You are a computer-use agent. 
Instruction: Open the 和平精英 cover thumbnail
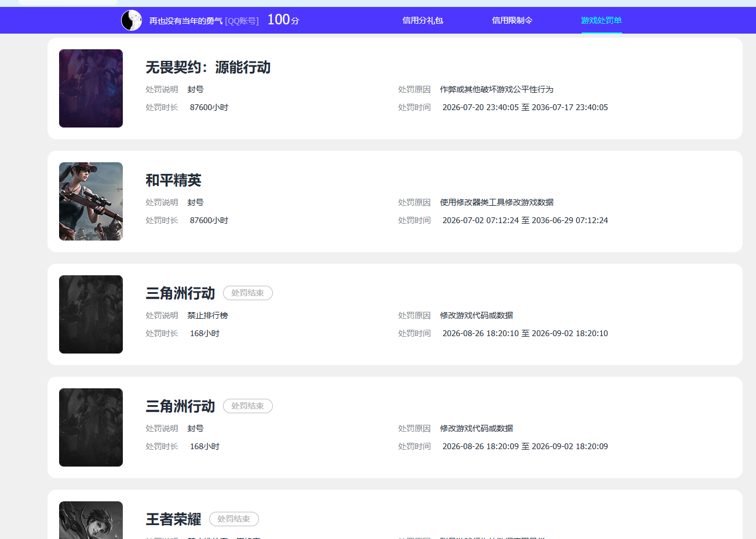(x=91, y=201)
